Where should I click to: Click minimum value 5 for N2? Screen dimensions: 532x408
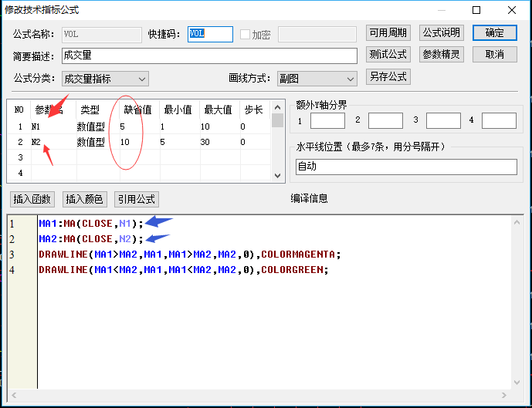pyautogui.click(x=180, y=142)
